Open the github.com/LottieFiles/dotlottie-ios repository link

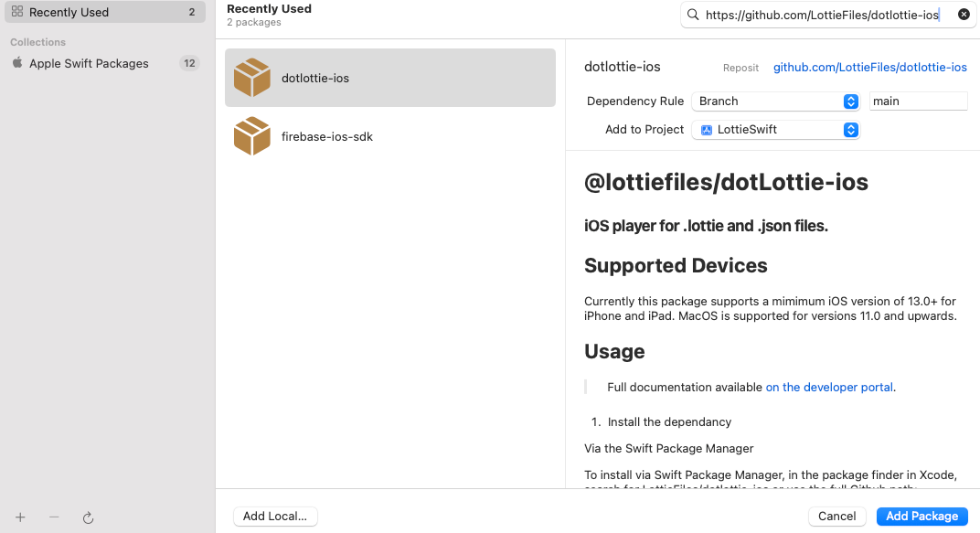pyautogui.click(x=869, y=68)
